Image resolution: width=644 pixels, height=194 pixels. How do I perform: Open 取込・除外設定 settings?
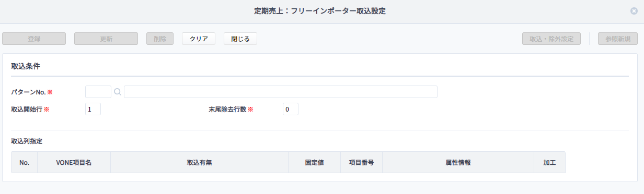point(551,39)
